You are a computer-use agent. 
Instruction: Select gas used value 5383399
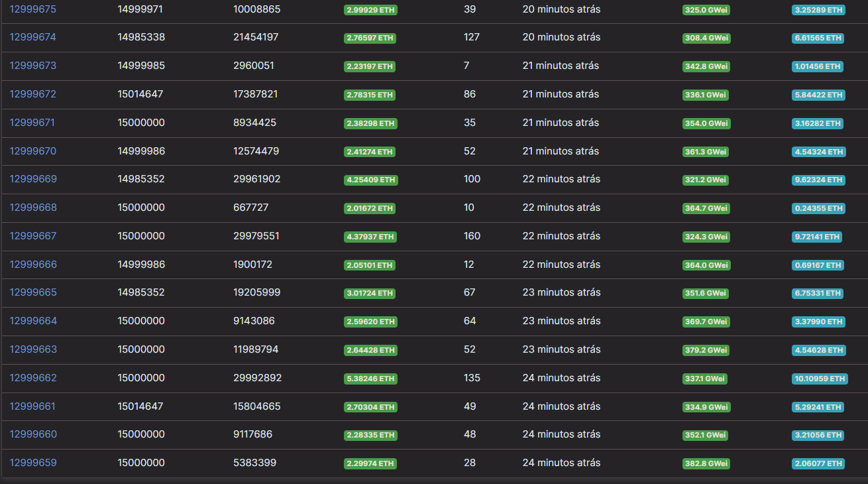point(255,463)
